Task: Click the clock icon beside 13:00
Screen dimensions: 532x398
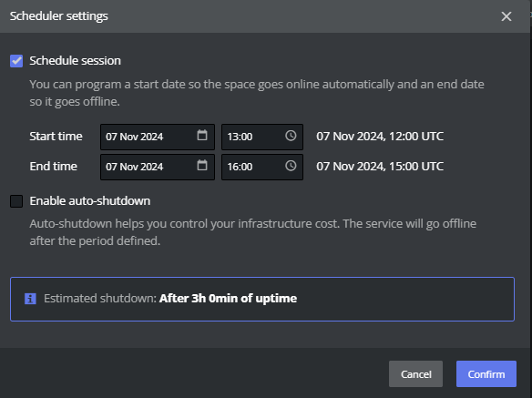Action: click(291, 136)
